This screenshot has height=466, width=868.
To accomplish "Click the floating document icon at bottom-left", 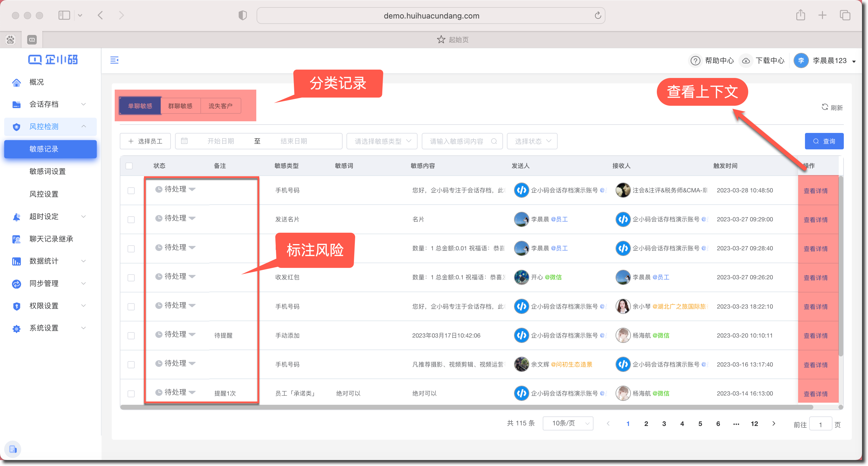I will (x=13, y=449).
